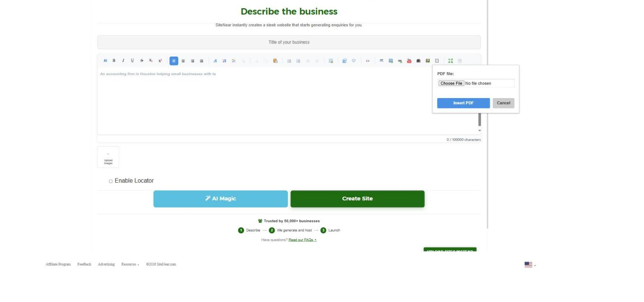Click the '©2026 SiteNear.com' footer text
The width and height of the screenshot is (644, 302).
(161, 264)
